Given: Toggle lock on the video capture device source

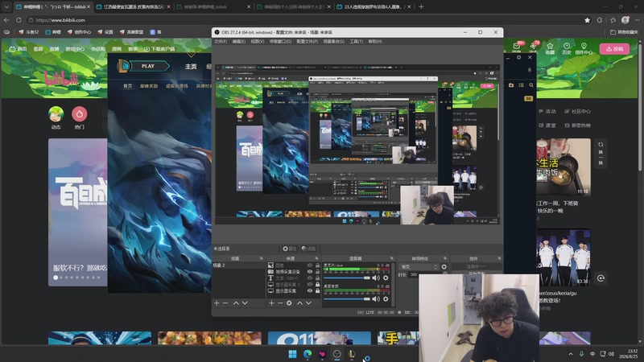Looking at the screenshot, I should point(317,272).
